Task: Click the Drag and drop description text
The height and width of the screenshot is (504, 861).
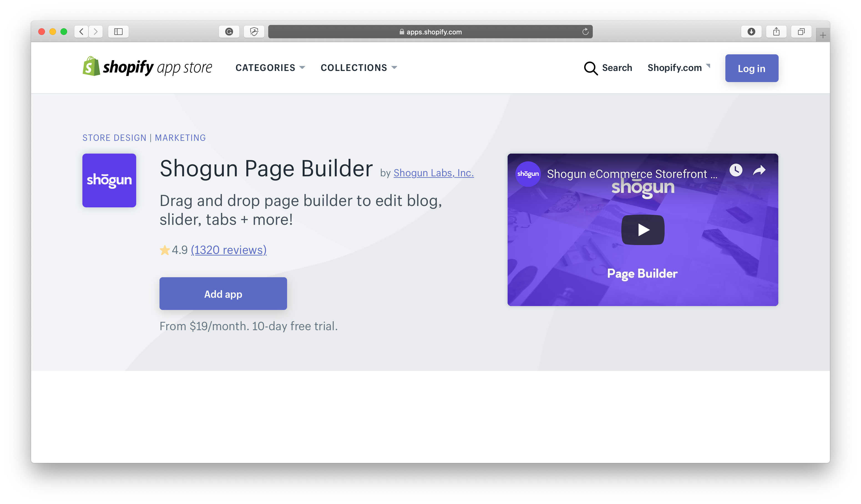Action: click(301, 210)
